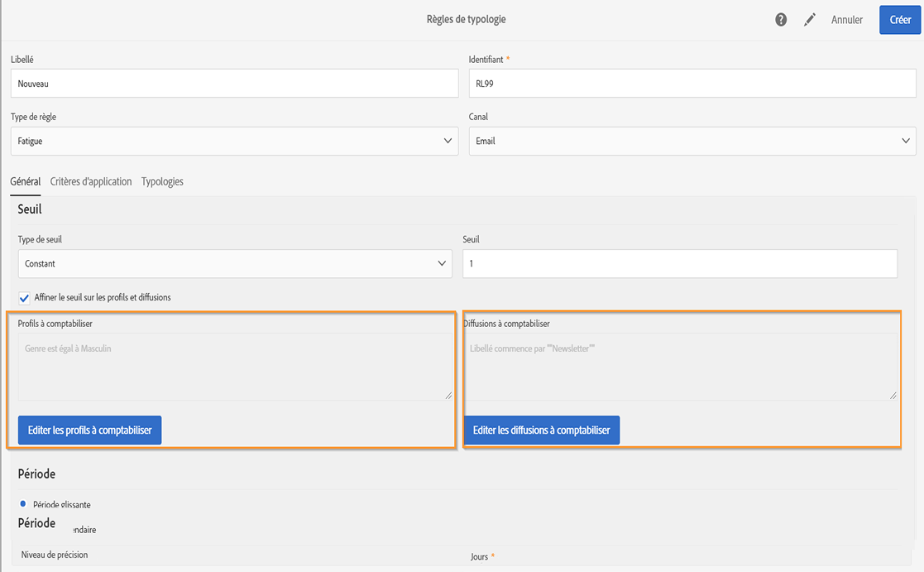Click the resize handle of Profils textarea
Image resolution: width=924 pixels, height=572 pixels.
(448, 396)
